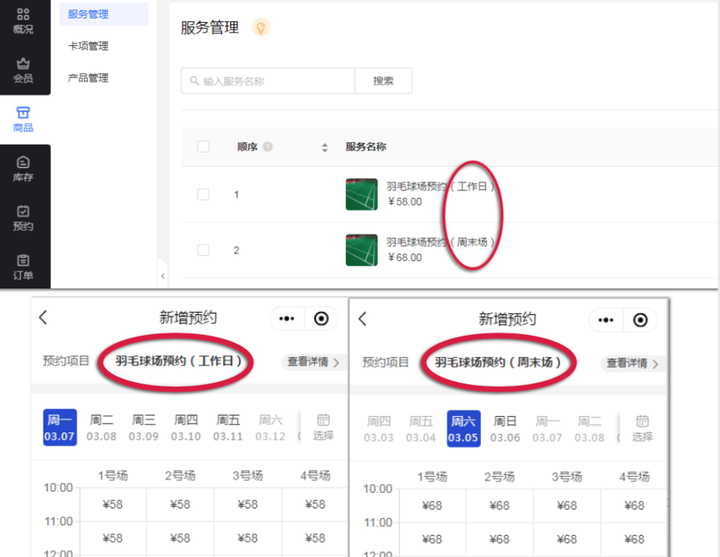Expand 查看详情 in the 工作日 booking panel
The width and height of the screenshot is (720, 557).
313,363
